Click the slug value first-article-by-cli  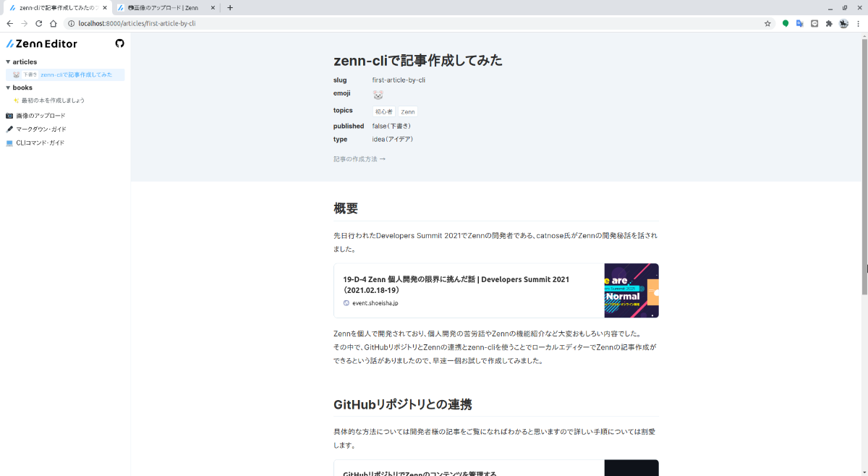click(399, 80)
